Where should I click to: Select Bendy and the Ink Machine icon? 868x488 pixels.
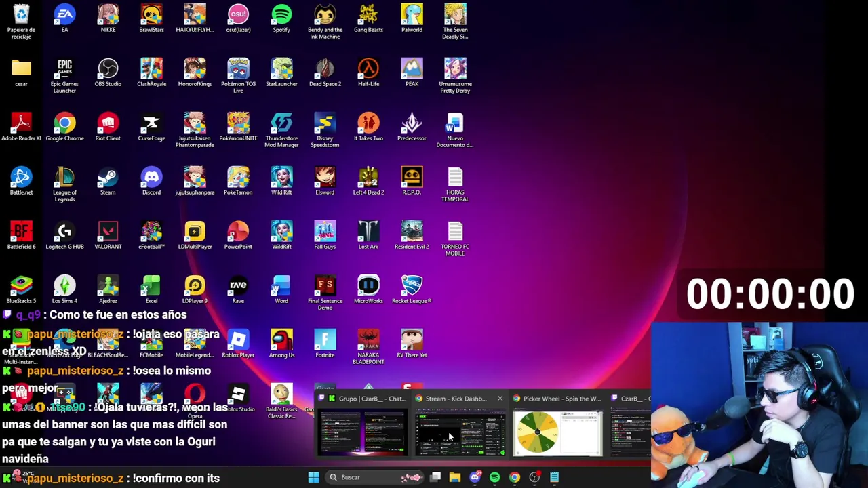tap(325, 21)
